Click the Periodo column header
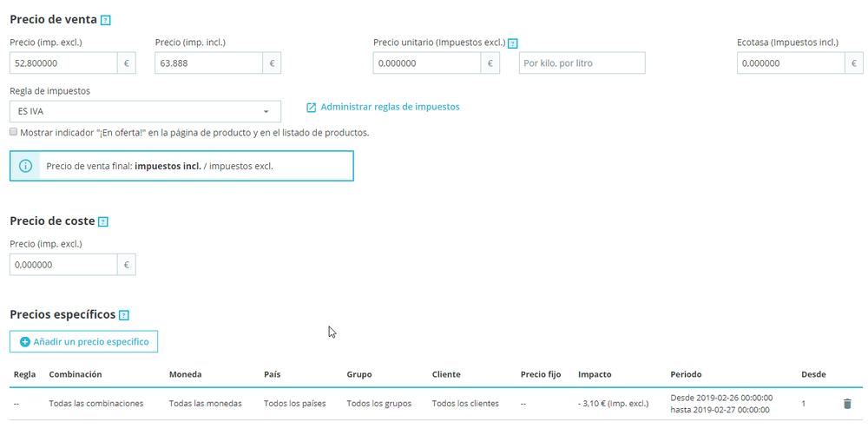The width and height of the screenshot is (868, 448). click(x=686, y=374)
